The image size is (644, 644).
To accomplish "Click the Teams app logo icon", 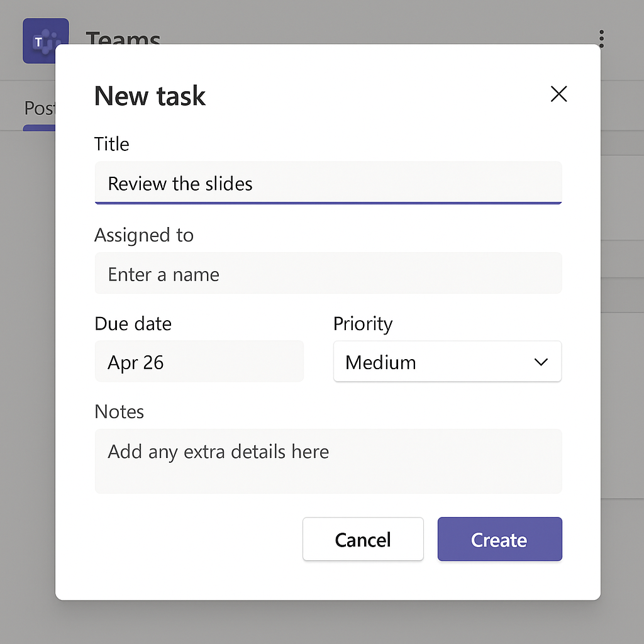I will pyautogui.click(x=45, y=41).
